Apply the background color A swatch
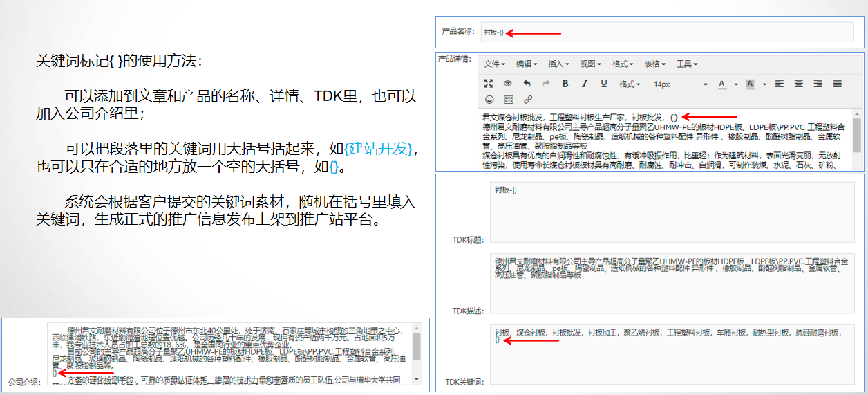Image resolution: width=868 pixels, height=395 pixels. click(x=750, y=84)
